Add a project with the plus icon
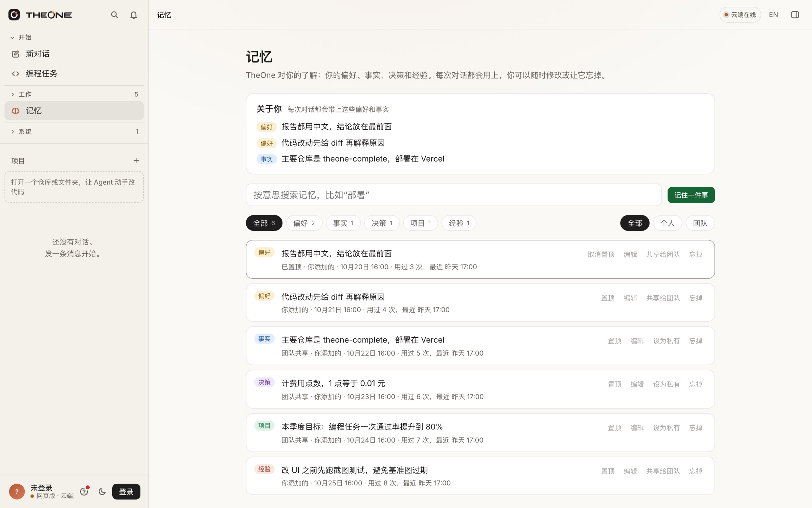The height and width of the screenshot is (508, 812). (x=136, y=161)
